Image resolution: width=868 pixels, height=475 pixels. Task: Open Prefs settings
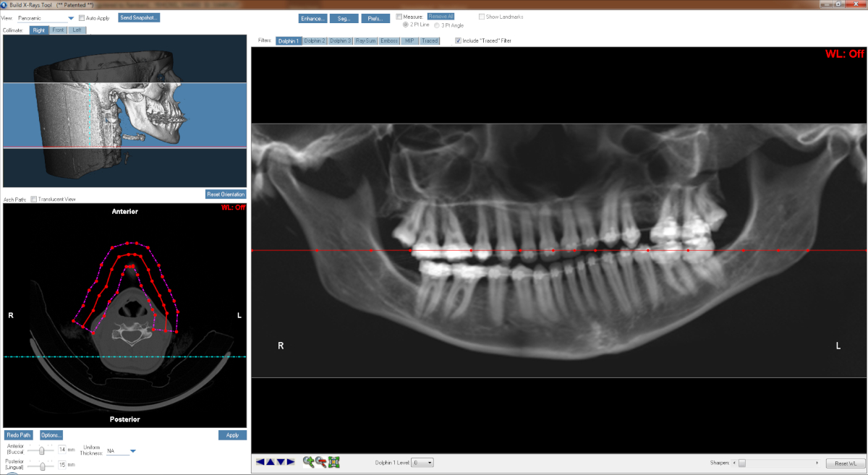point(375,19)
